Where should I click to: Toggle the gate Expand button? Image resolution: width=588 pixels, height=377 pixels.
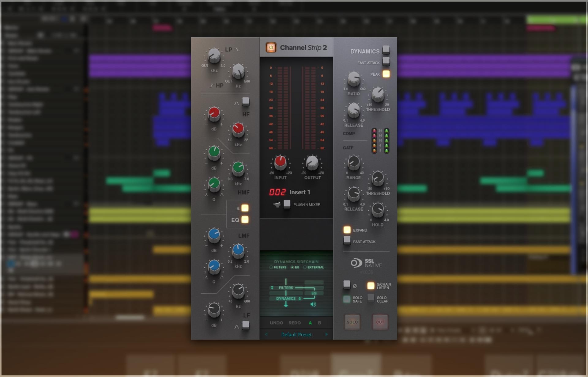pos(347,230)
